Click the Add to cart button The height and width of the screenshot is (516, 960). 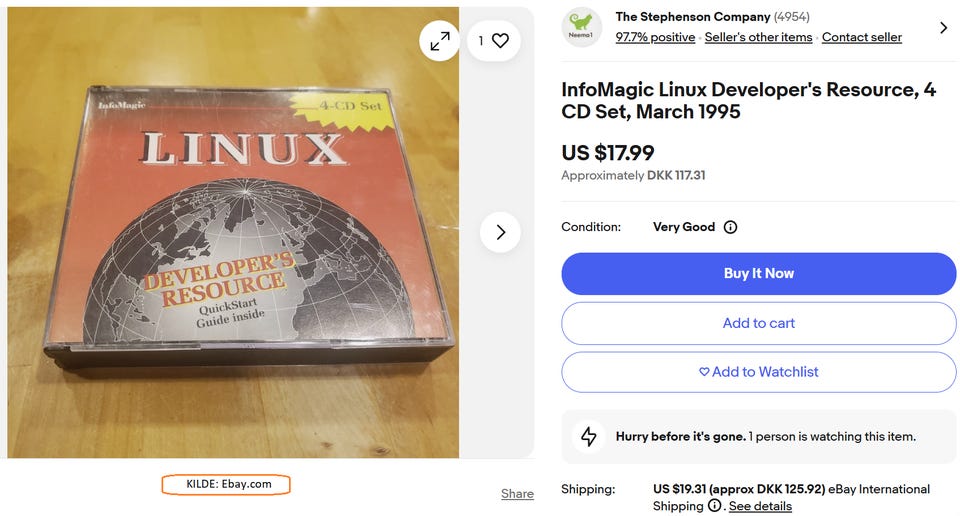tap(758, 323)
